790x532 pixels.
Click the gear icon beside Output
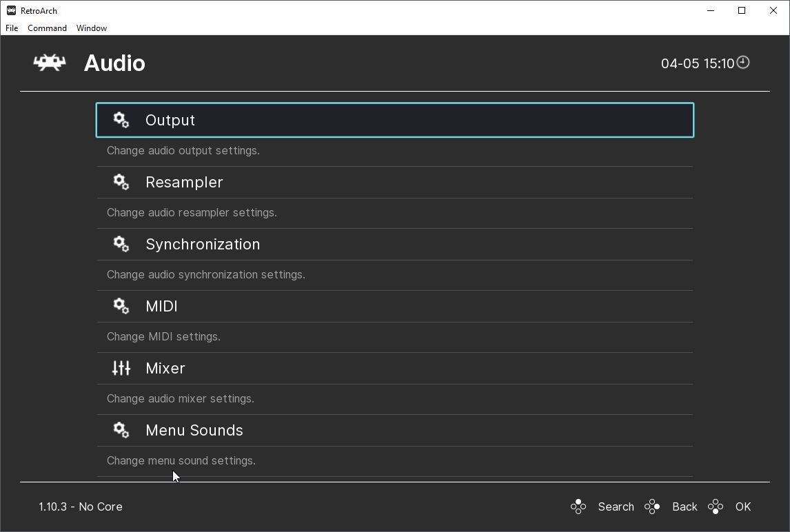(121, 120)
